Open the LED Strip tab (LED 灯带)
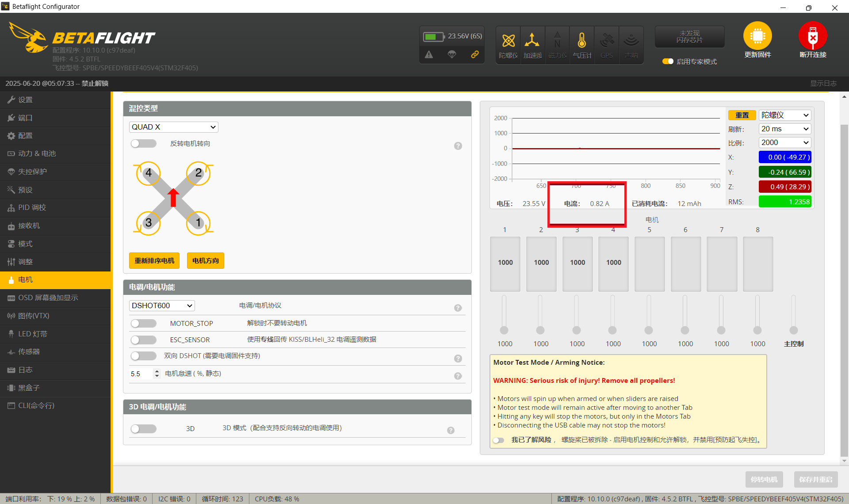The image size is (849, 504). pyautogui.click(x=55, y=334)
